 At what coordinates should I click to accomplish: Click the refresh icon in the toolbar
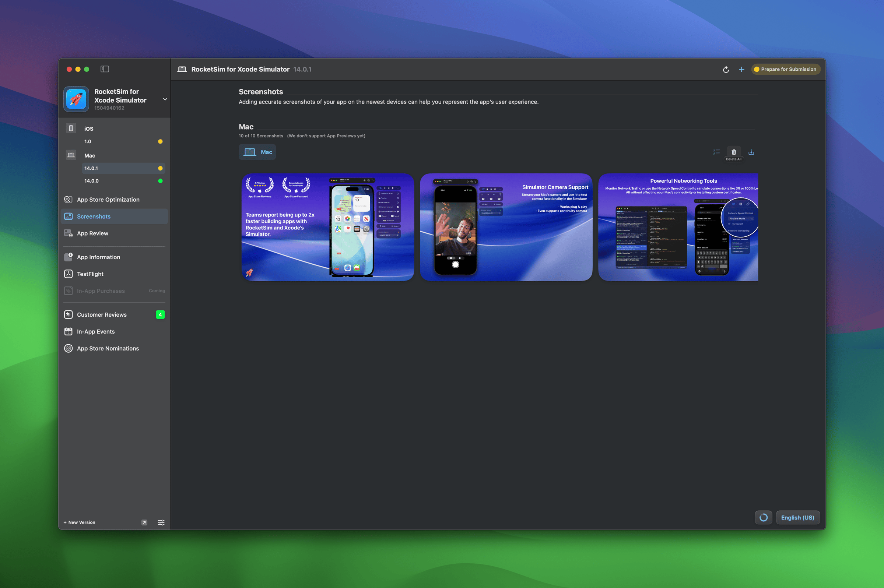(726, 69)
